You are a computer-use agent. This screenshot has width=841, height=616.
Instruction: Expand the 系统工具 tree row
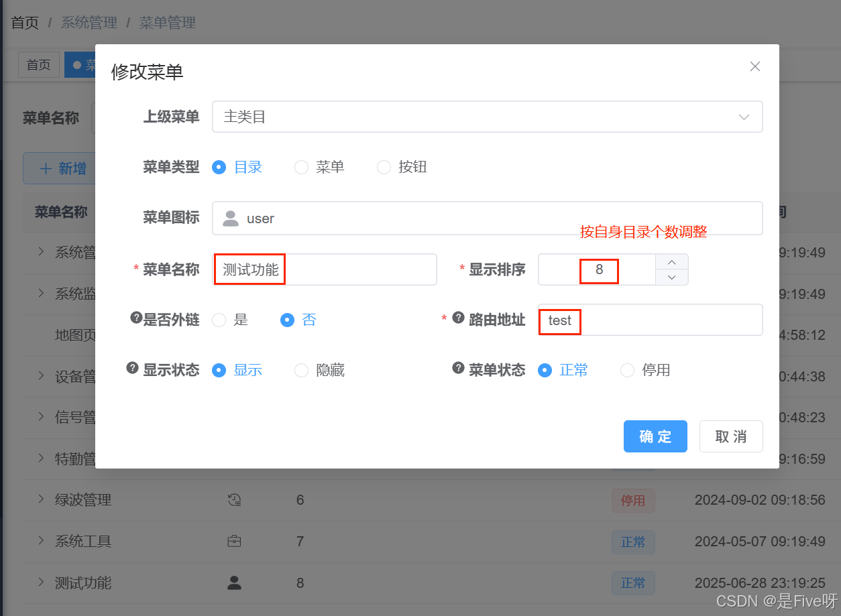click(x=41, y=541)
